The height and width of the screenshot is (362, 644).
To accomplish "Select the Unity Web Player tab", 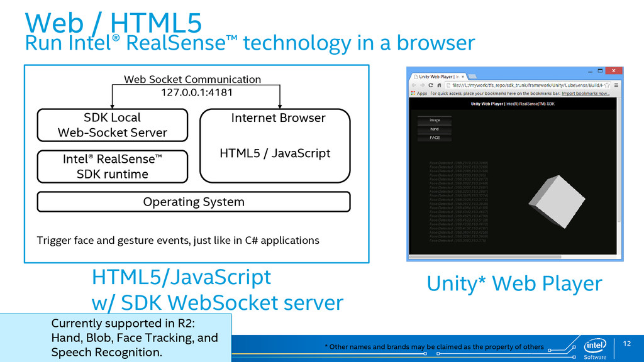I will (x=437, y=77).
